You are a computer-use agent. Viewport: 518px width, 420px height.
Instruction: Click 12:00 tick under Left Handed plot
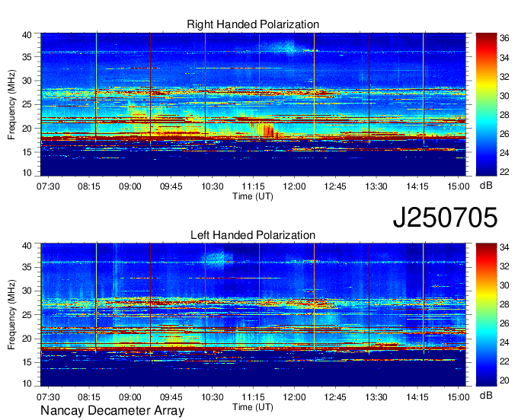tap(294, 397)
